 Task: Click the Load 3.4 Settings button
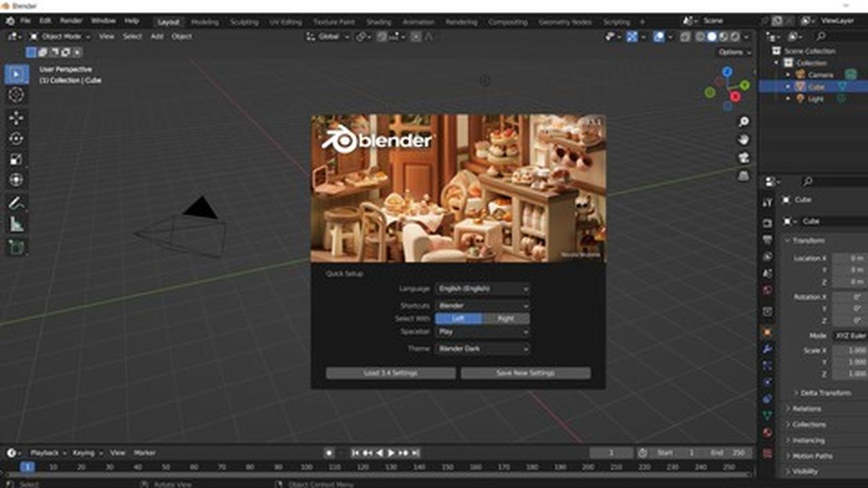point(390,373)
